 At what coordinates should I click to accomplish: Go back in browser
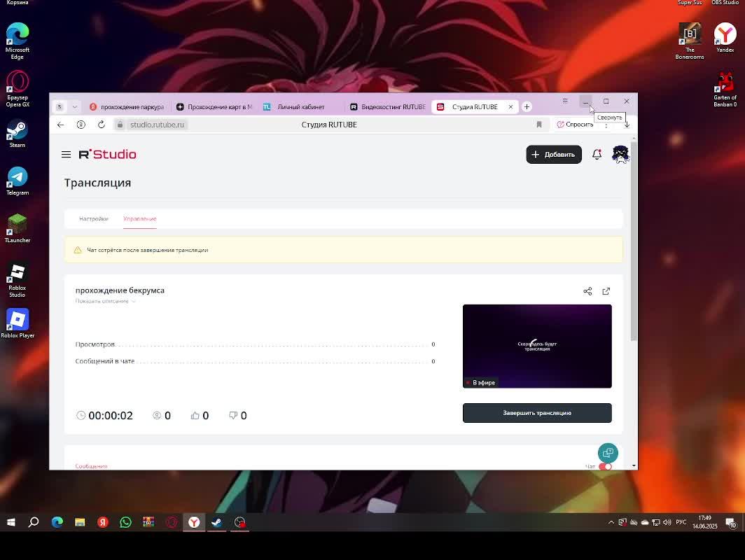60,125
